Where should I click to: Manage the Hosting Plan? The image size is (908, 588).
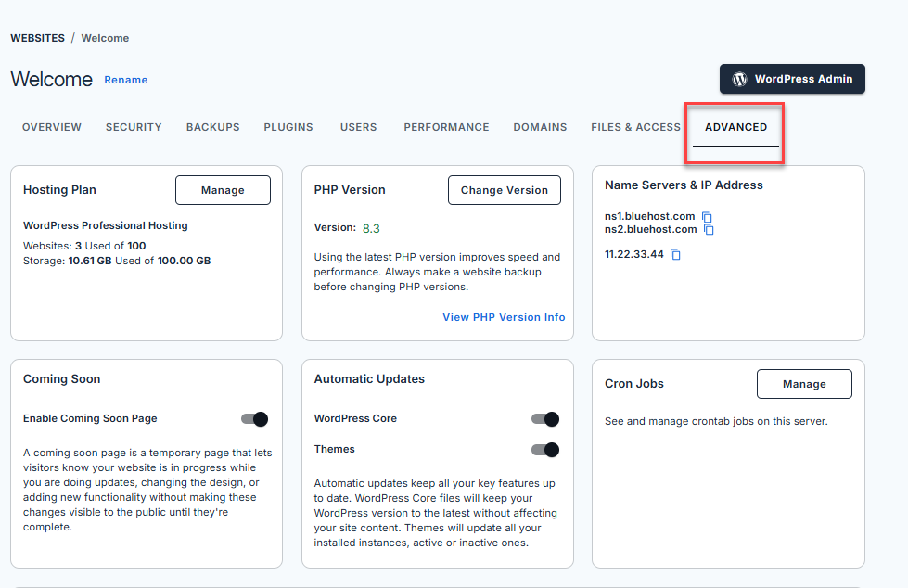(x=223, y=189)
